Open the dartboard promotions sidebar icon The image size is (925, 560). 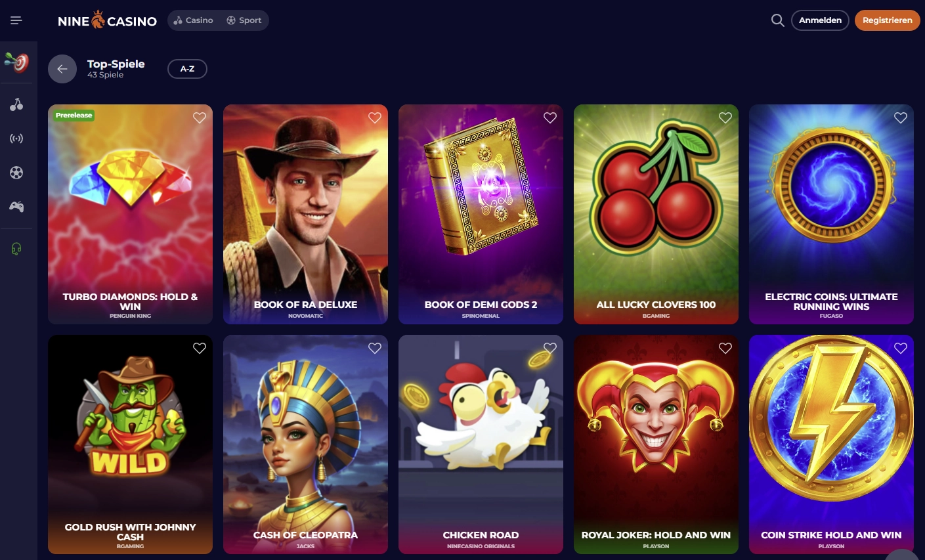(16, 62)
